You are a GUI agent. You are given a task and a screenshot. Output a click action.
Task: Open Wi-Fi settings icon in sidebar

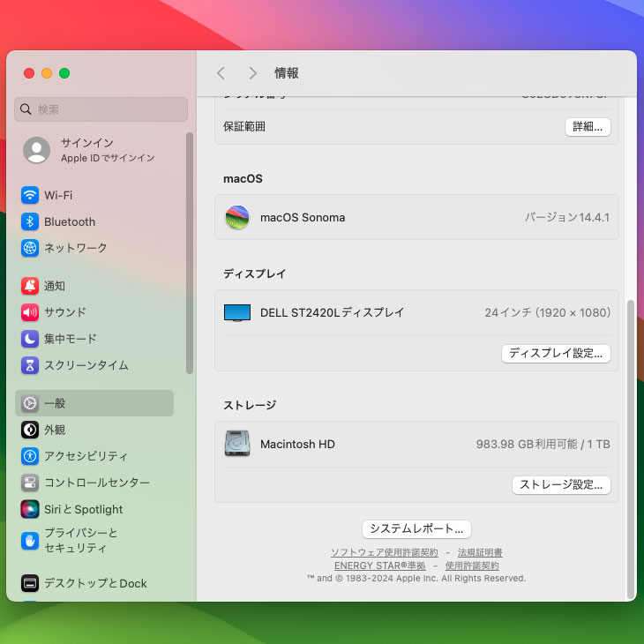[30, 195]
